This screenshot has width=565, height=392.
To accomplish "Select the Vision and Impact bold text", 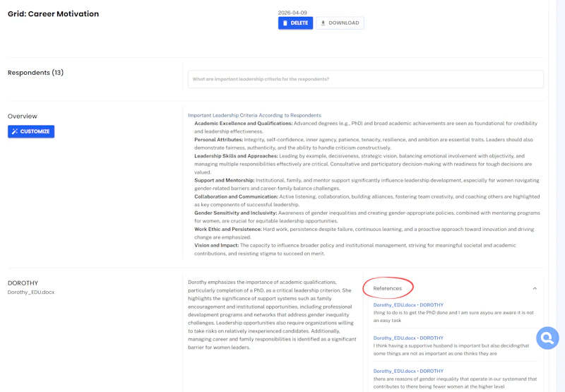I will 216,245.
